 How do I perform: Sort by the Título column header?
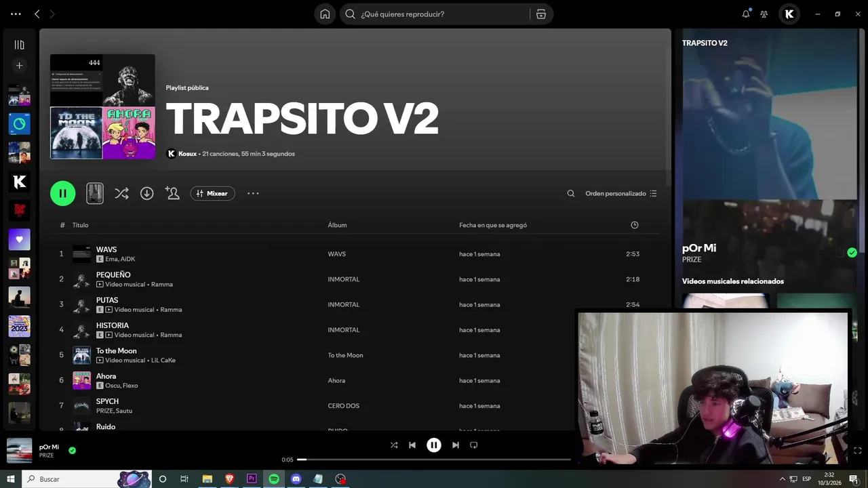pyautogui.click(x=80, y=225)
